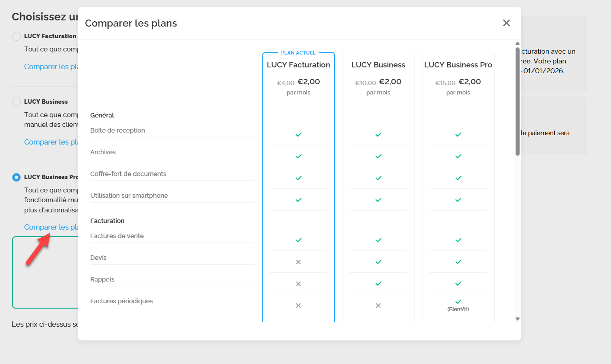Click the dialog's vertical scrollbar thumb

517,101
